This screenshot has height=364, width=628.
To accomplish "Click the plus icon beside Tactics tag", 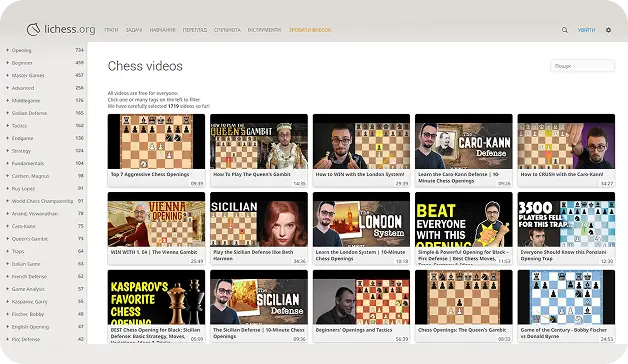I will (7, 125).
